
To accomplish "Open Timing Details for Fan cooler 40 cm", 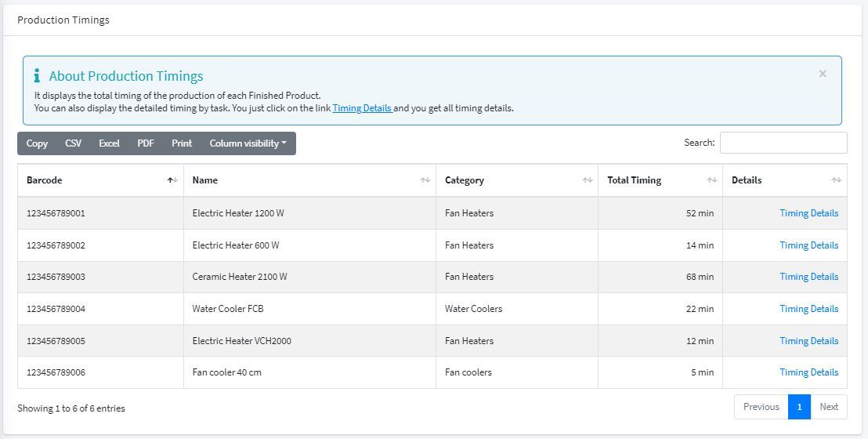I will pyautogui.click(x=808, y=372).
